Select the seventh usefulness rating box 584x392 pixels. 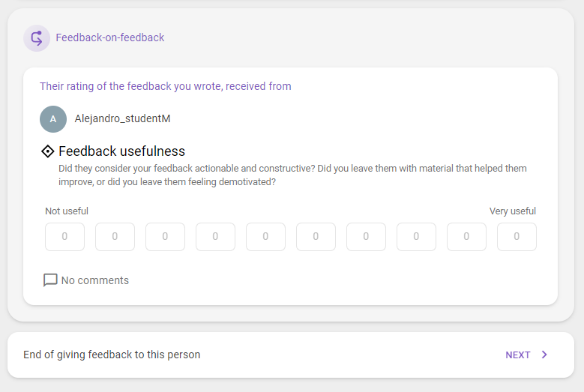click(x=366, y=237)
